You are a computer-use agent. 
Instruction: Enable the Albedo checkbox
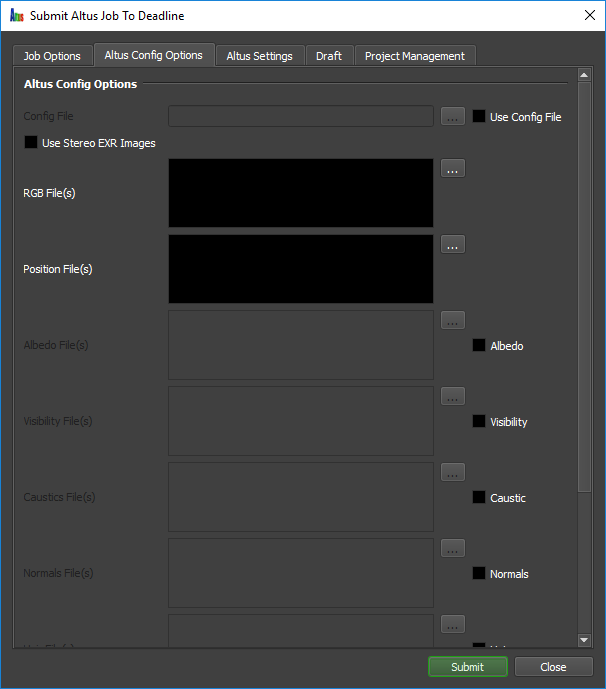point(479,345)
